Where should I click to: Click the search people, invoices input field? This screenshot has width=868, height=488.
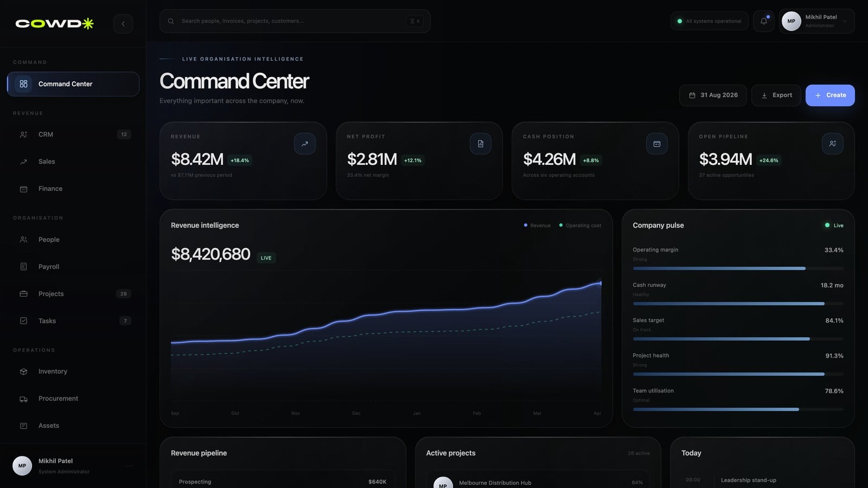295,21
